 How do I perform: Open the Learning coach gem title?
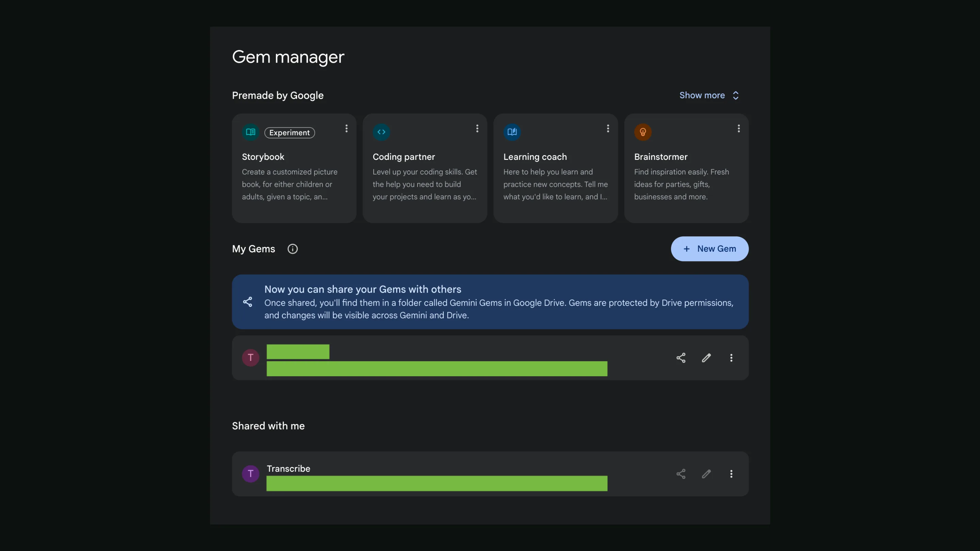click(x=535, y=157)
